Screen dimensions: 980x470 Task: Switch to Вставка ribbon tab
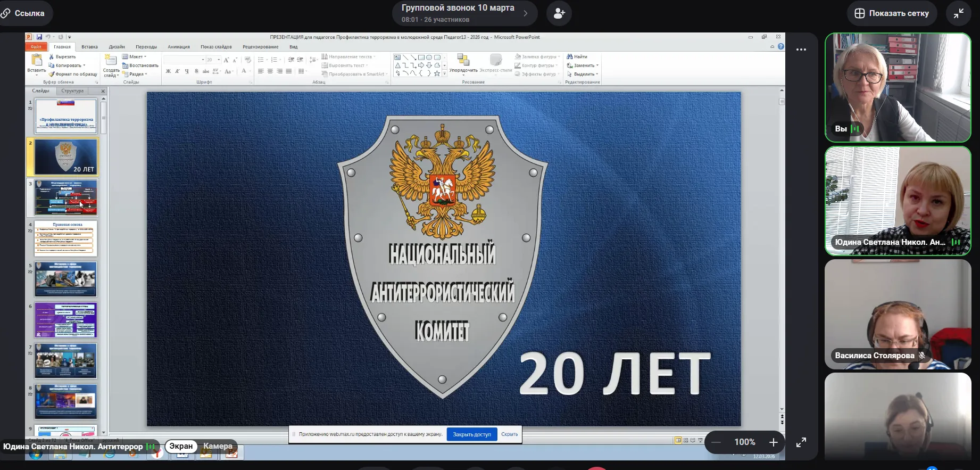[x=89, y=47]
